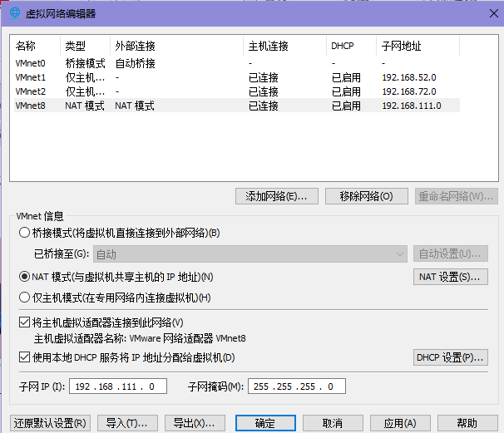Click the 移除网络(O) button

tap(367, 196)
